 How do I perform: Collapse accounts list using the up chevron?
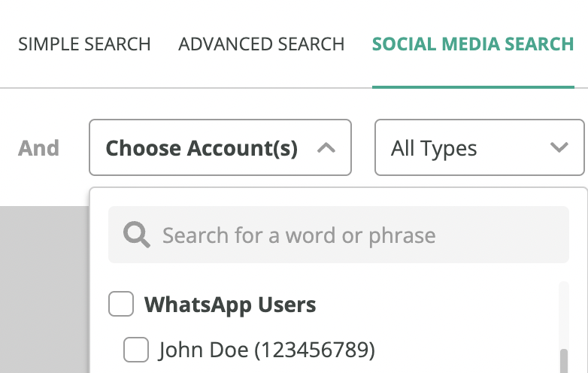tap(326, 147)
